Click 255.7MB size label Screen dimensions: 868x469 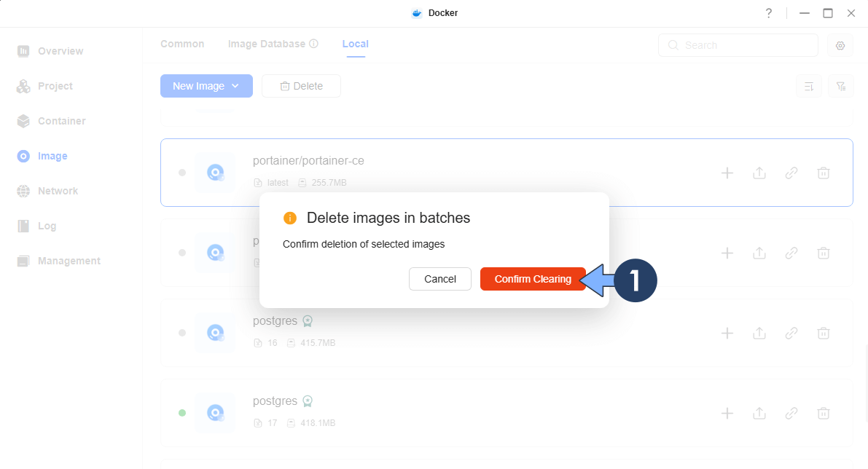pyautogui.click(x=329, y=183)
